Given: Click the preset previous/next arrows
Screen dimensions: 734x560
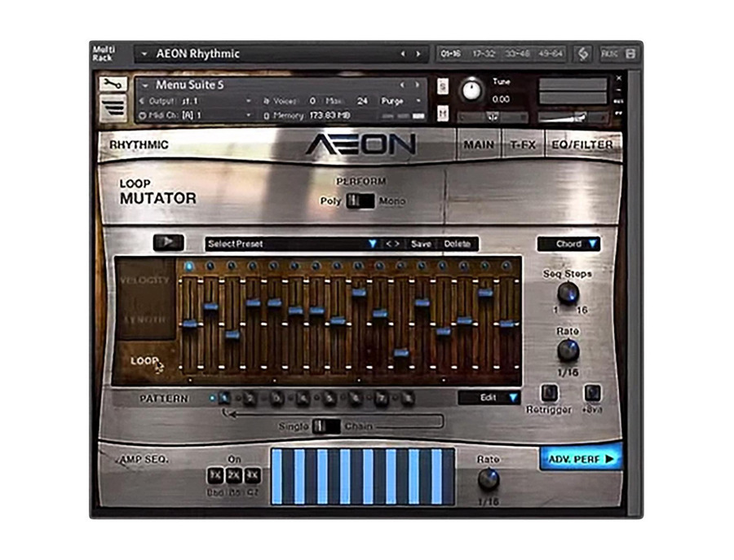Looking at the screenshot, I should tap(392, 244).
